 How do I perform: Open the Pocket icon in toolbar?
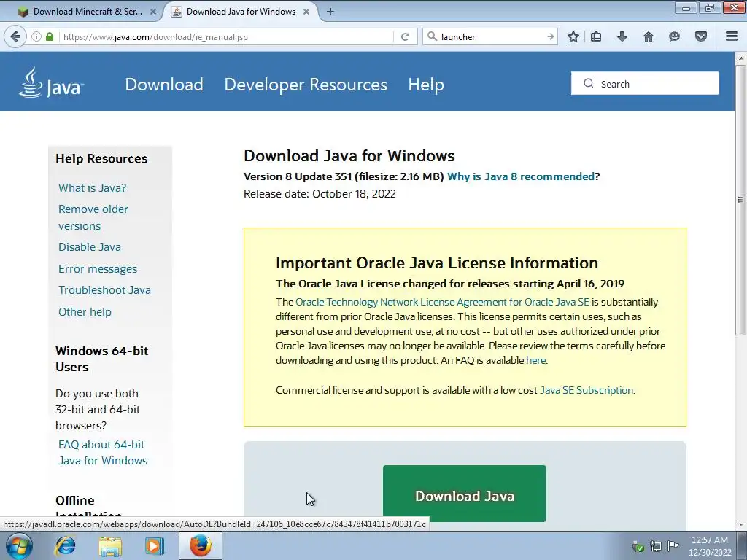tap(700, 36)
